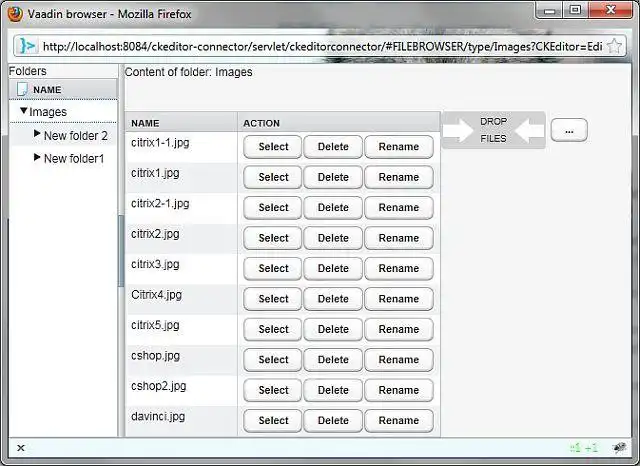Collapse the Images folder tree node
This screenshot has height=466, width=640.
click(x=24, y=111)
